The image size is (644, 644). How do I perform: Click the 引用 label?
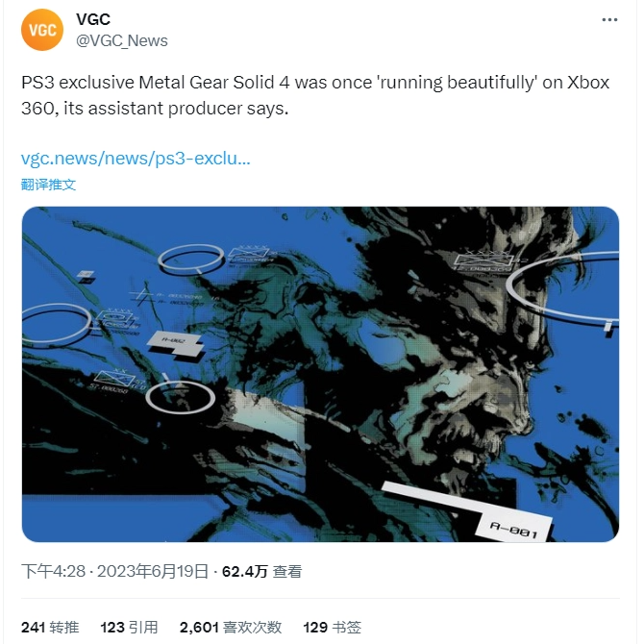tap(143, 627)
